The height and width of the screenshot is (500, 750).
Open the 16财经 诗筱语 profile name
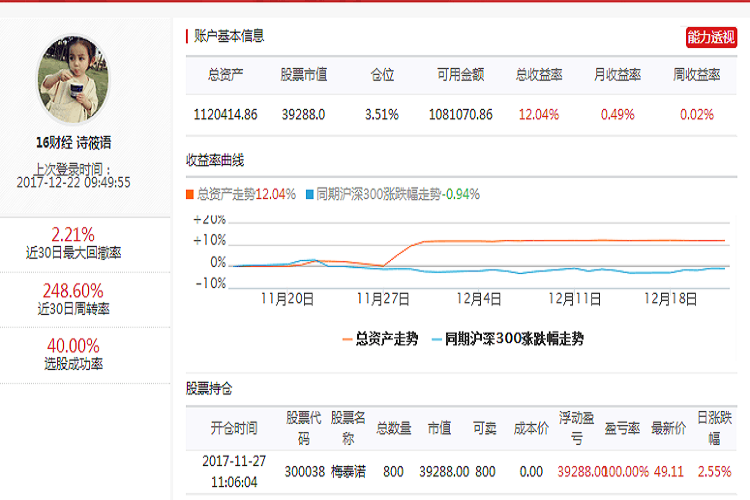[74, 143]
